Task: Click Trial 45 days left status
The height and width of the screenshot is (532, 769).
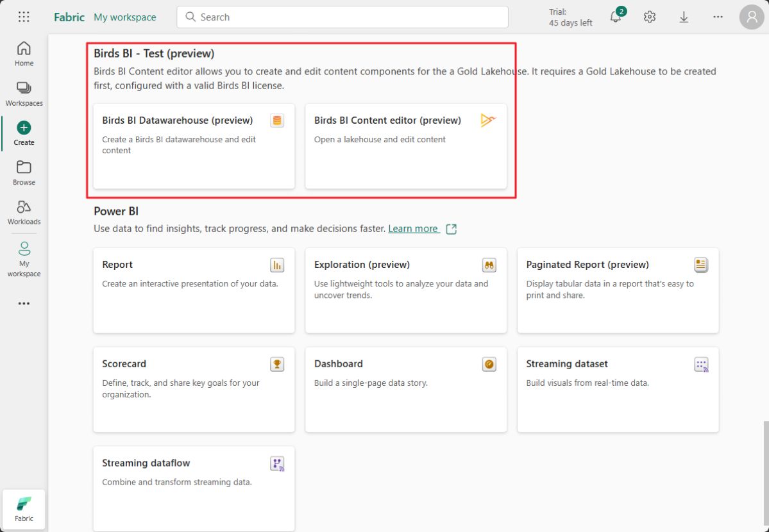Action: 570,17
